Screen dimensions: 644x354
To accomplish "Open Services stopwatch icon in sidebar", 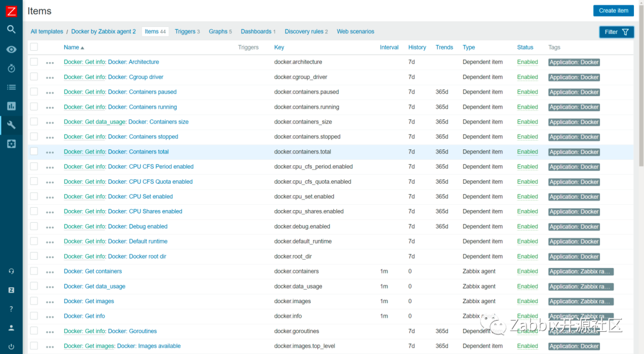I will pyautogui.click(x=11, y=68).
